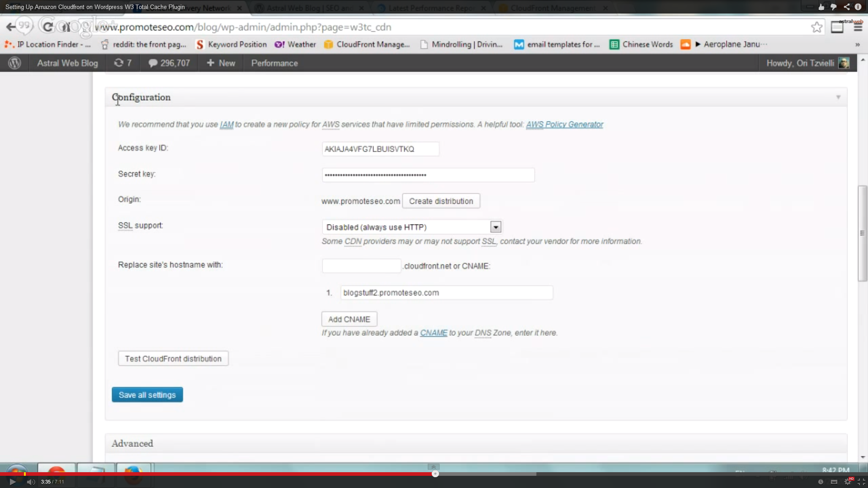Image resolution: width=868 pixels, height=488 pixels.
Task: Enter fullscreen video mode
Action: [861, 482]
